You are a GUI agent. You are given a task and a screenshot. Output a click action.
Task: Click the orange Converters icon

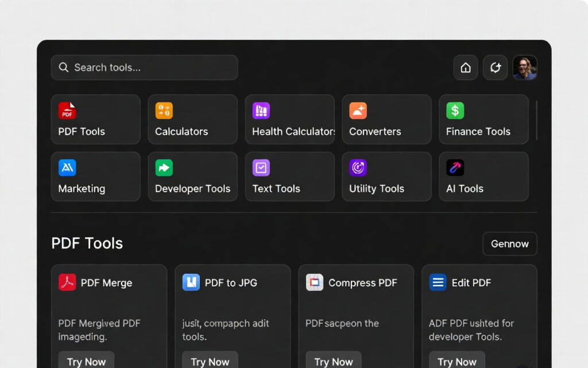[x=358, y=110]
